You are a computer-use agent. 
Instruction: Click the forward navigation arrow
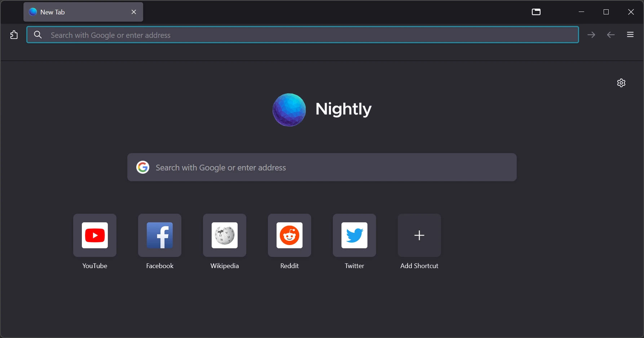coord(591,35)
